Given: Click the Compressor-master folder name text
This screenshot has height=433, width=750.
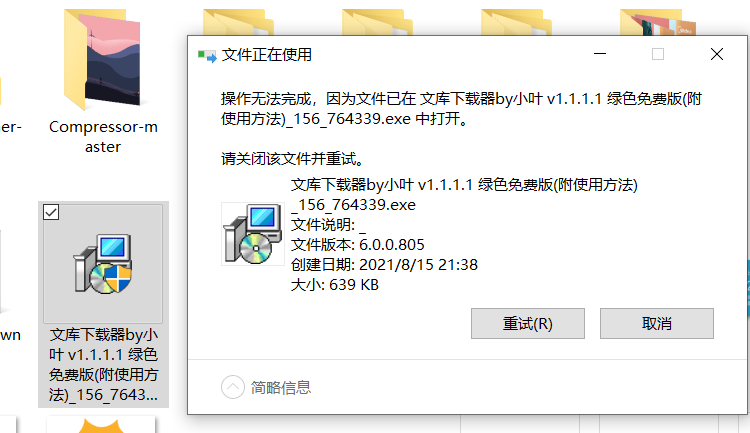Looking at the screenshot, I should pos(103,136).
